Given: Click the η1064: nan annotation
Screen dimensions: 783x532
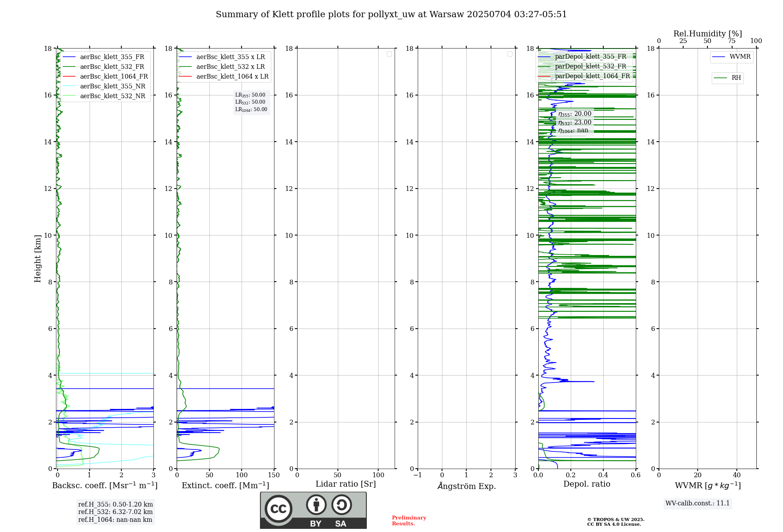Looking at the screenshot, I should (x=573, y=131).
